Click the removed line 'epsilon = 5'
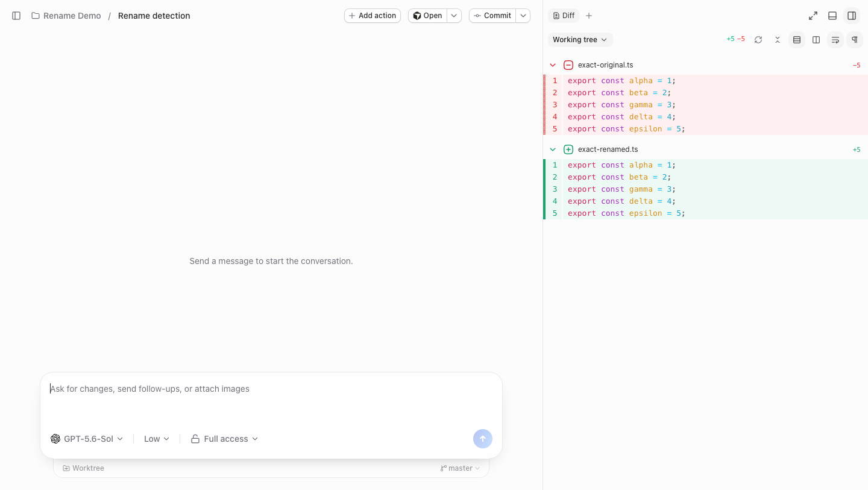The image size is (868, 490). click(706, 129)
